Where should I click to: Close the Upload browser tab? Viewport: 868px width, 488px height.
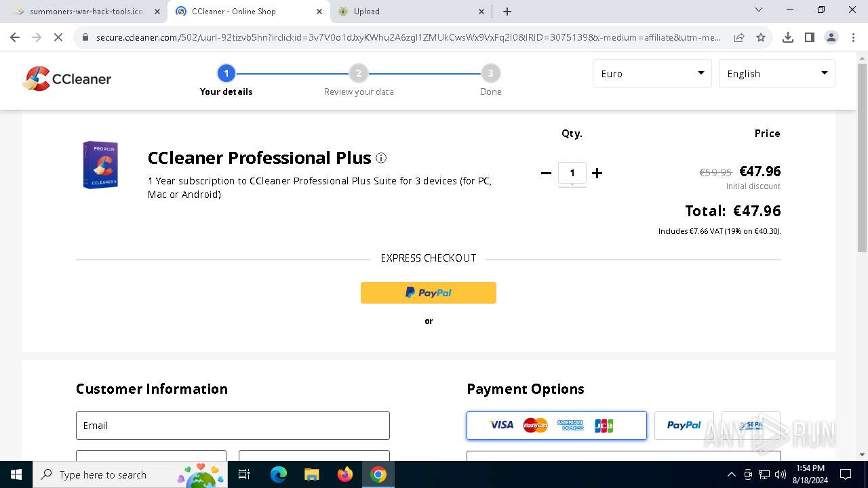click(x=481, y=12)
